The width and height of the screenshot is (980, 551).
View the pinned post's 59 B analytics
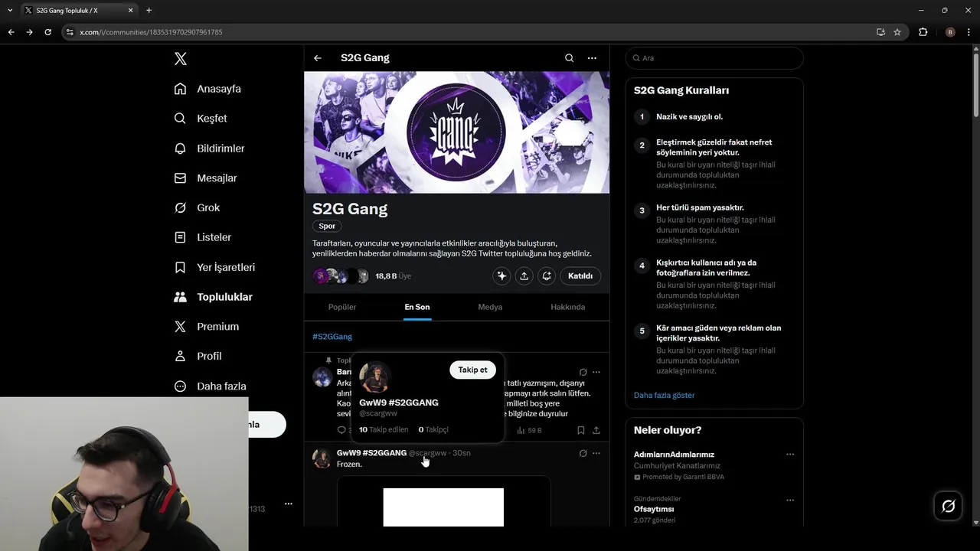529,430
